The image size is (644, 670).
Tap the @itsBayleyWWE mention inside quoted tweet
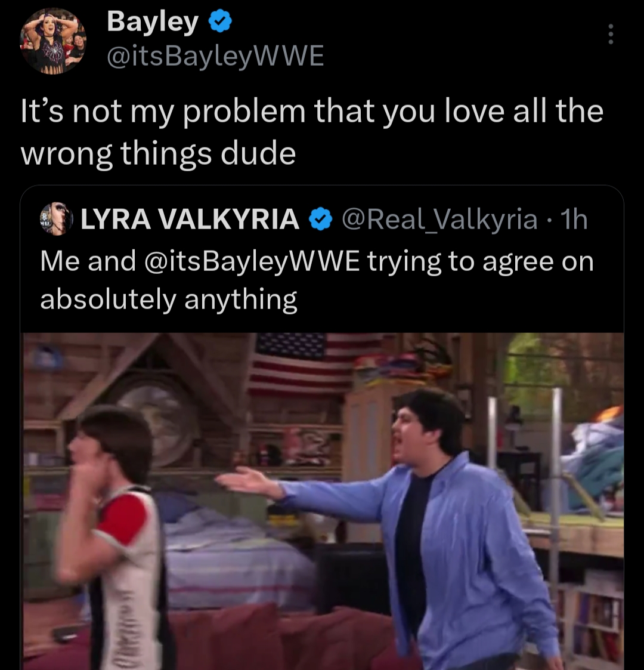252,261
